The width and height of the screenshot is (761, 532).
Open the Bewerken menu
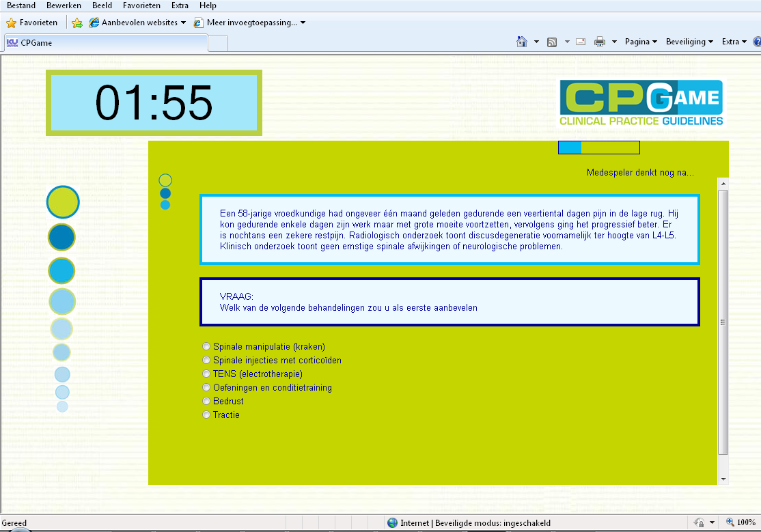[64, 5]
